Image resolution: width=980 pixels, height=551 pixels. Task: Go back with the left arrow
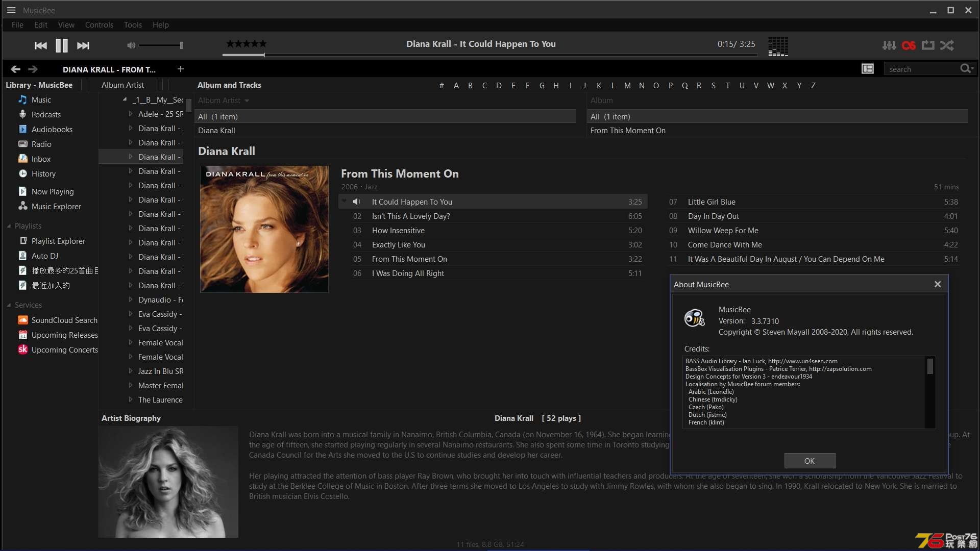tap(16, 69)
